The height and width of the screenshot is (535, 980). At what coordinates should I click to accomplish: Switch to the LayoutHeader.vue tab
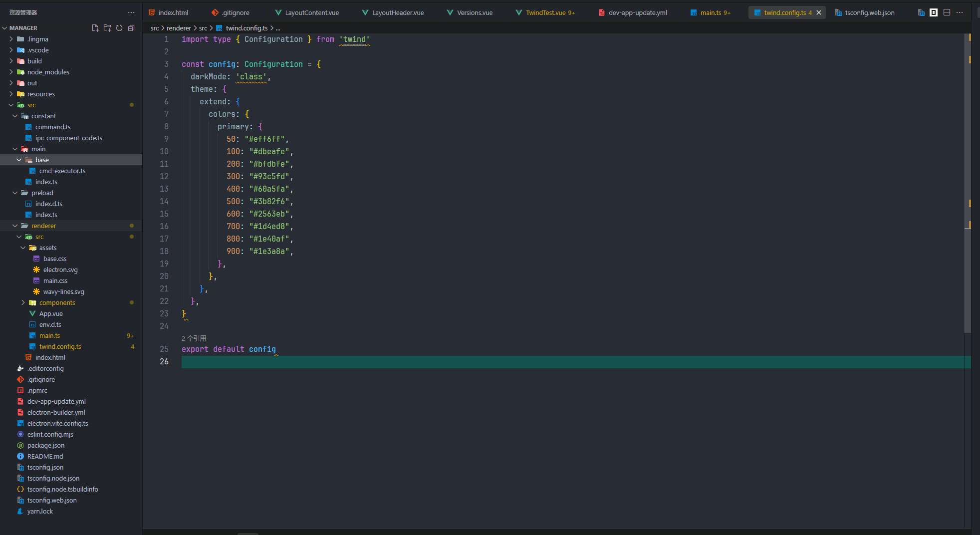[398, 12]
